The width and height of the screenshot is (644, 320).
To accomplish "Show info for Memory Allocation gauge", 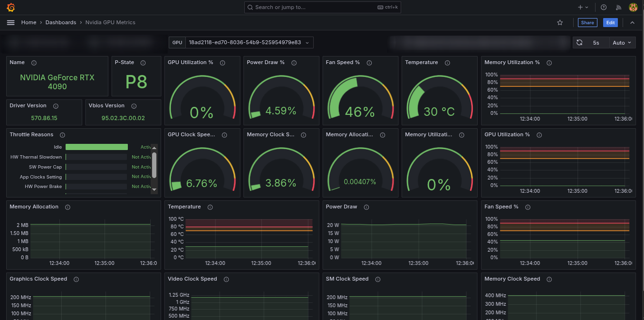I will (383, 135).
